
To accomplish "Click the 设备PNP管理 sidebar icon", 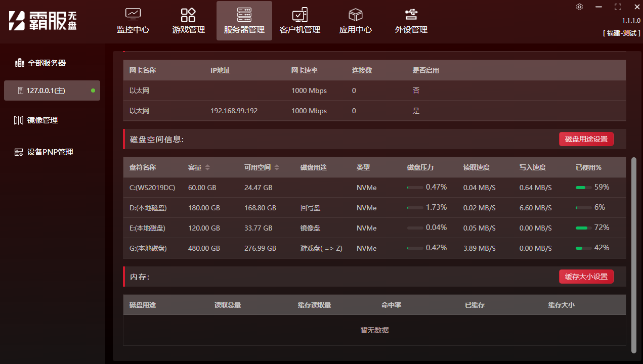I will click(x=19, y=152).
